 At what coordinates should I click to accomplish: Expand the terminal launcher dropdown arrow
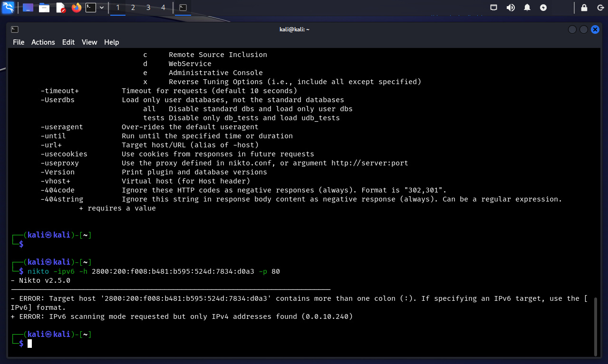pyautogui.click(x=102, y=8)
